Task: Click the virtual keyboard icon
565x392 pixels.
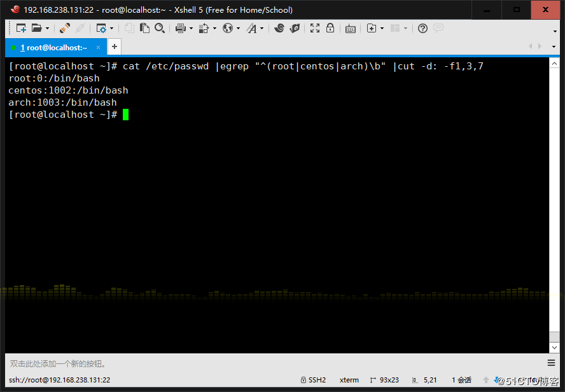Action: tap(350, 28)
